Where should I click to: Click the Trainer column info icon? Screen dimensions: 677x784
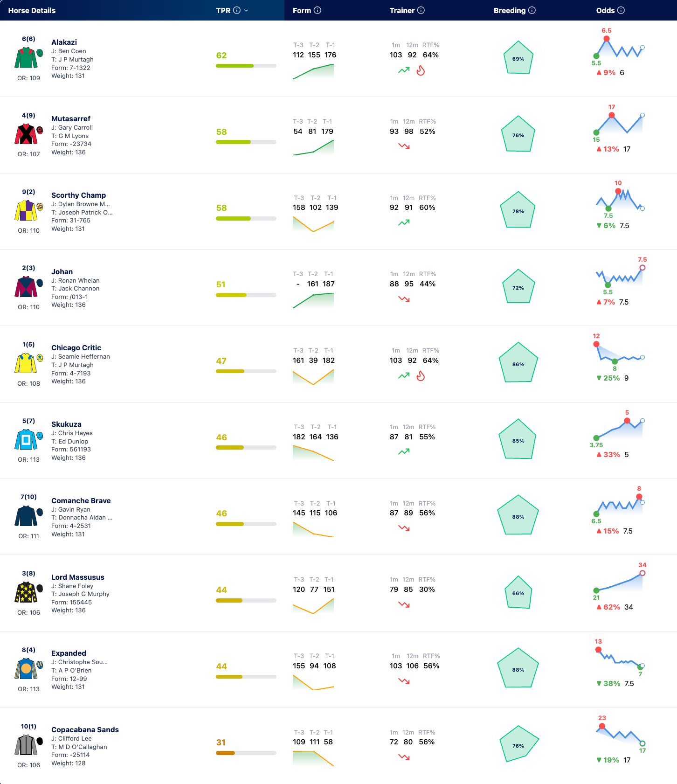(x=421, y=10)
